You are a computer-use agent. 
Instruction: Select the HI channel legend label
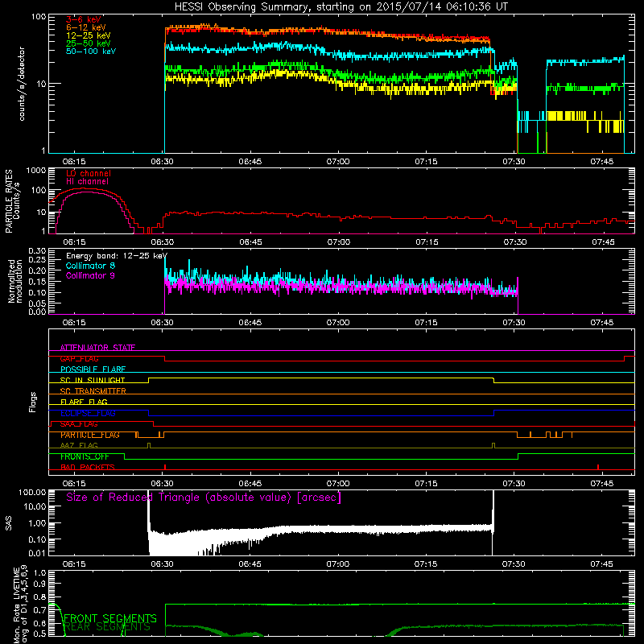pyautogui.click(x=87, y=182)
